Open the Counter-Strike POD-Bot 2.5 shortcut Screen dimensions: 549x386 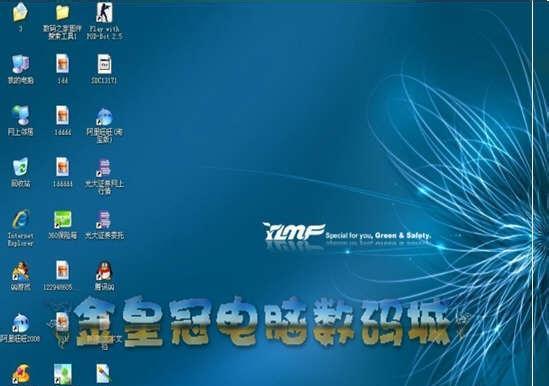coord(104,13)
